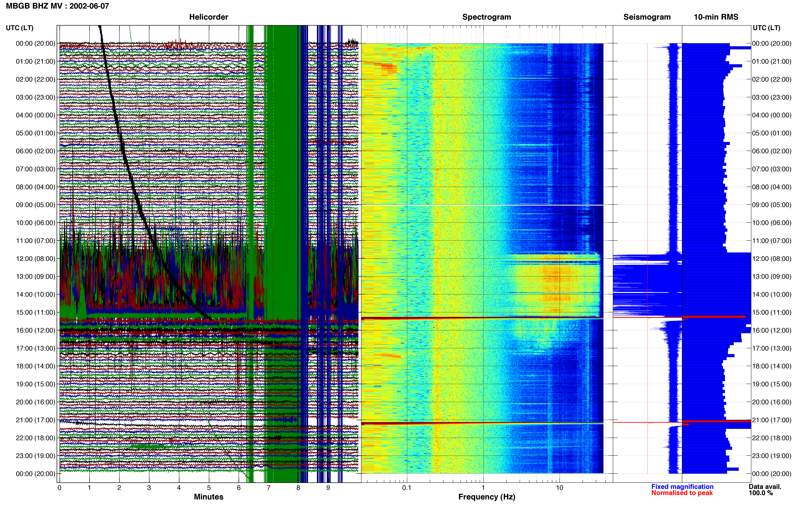
Task: Click spectrogram frequency tick '10'
Action: 559,488
